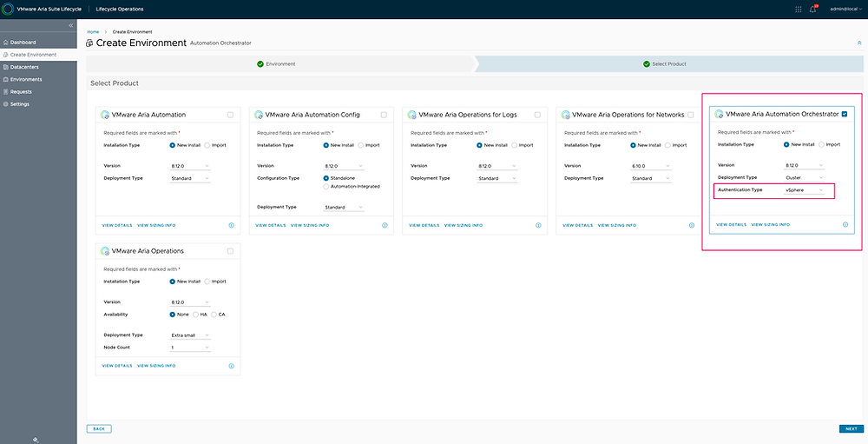Open Node Count dropdown in Aria Operations

(190, 347)
